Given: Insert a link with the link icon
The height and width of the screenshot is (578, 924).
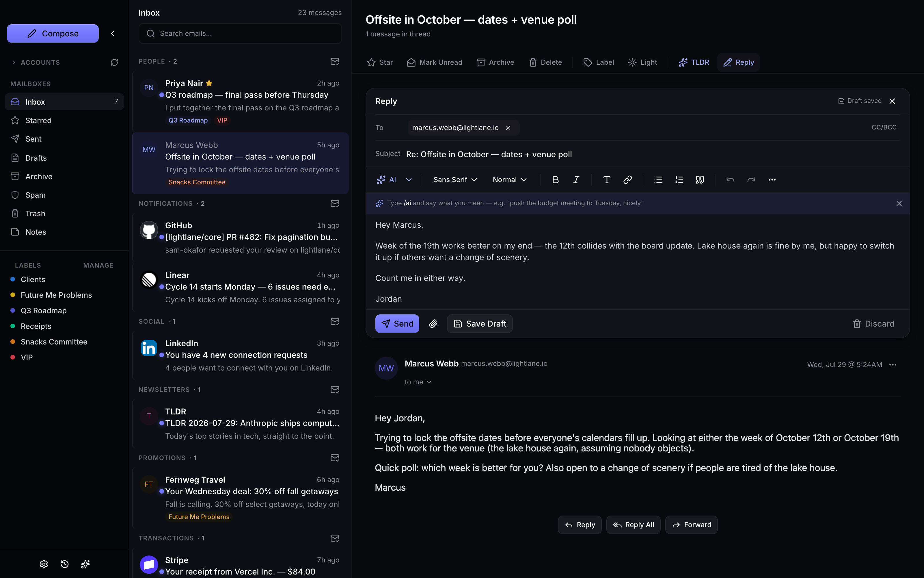Looking at the screenshot, I should [x=627, y=180].
